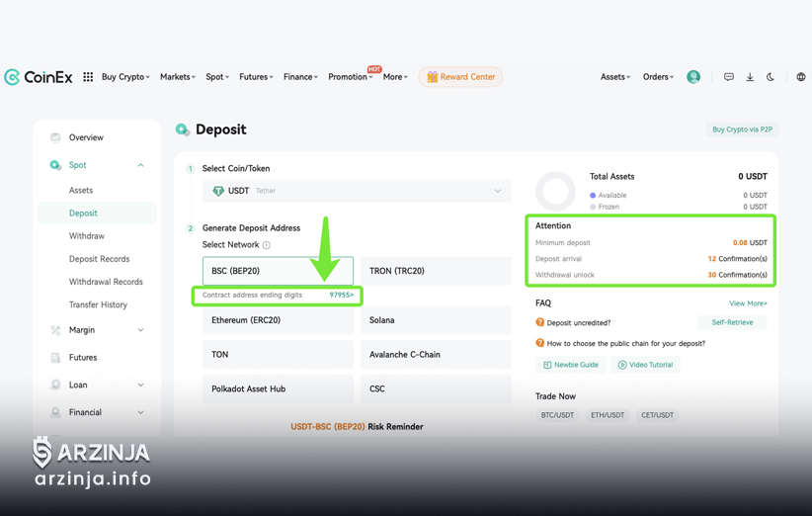Expand the Margin sidebar section

[98, 330]
